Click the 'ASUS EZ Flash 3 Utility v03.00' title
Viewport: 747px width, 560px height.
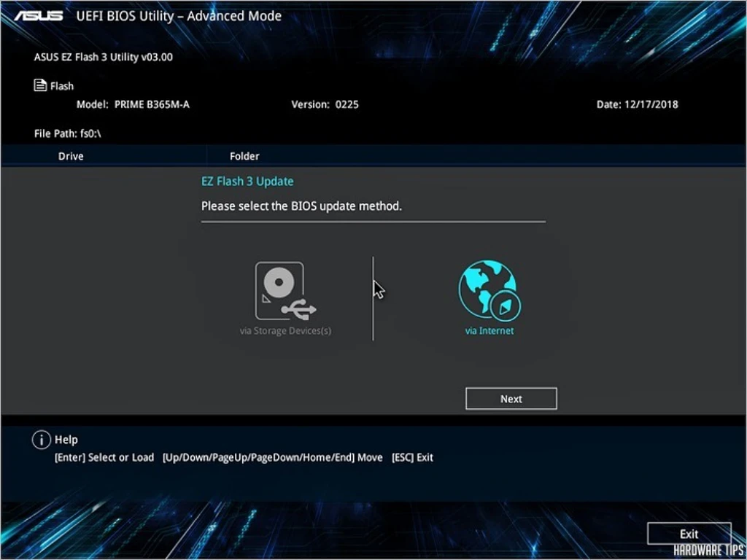point(104,57)
